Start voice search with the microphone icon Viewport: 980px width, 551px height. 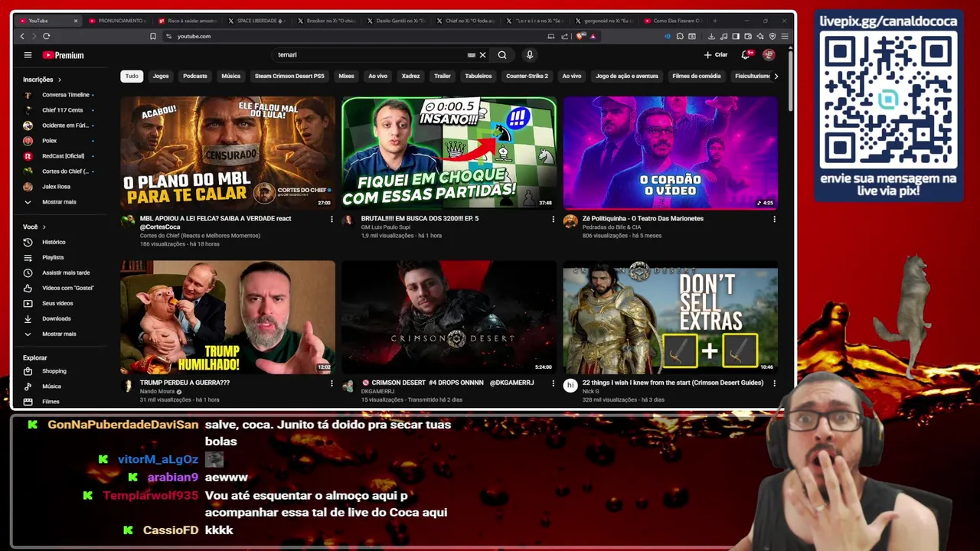click(529, 55)
